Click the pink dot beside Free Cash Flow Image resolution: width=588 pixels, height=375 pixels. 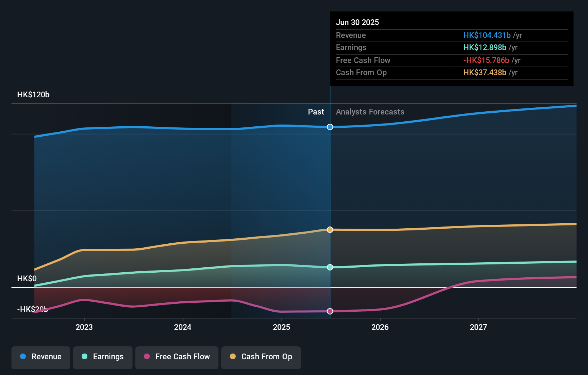click(x=146, y=356)
